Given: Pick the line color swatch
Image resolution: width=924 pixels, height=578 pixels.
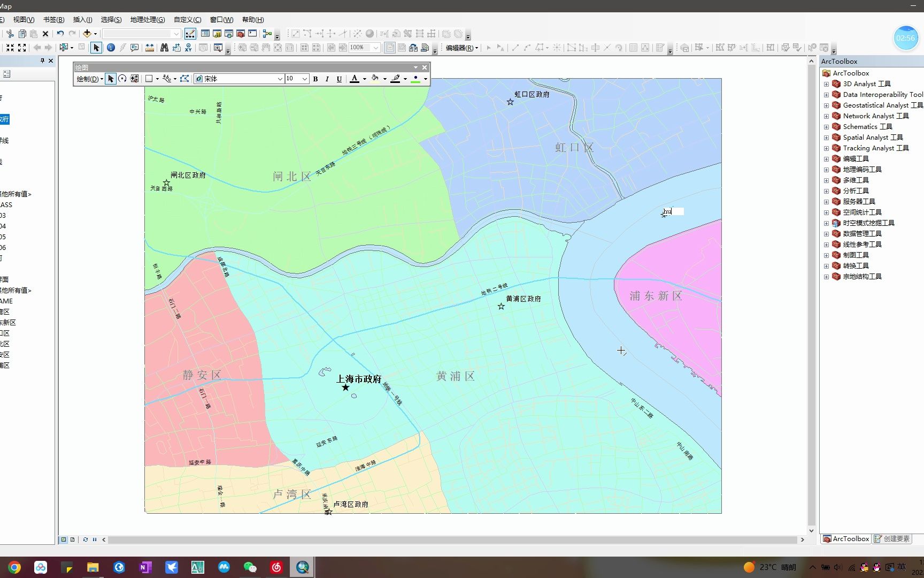Looking at the screenshot, I should (x=396, y=79).
